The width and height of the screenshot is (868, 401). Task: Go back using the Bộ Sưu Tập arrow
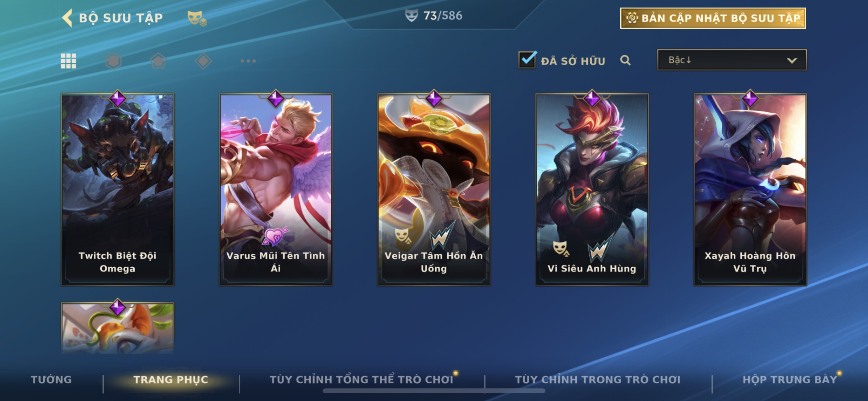(x=67, y=18)
